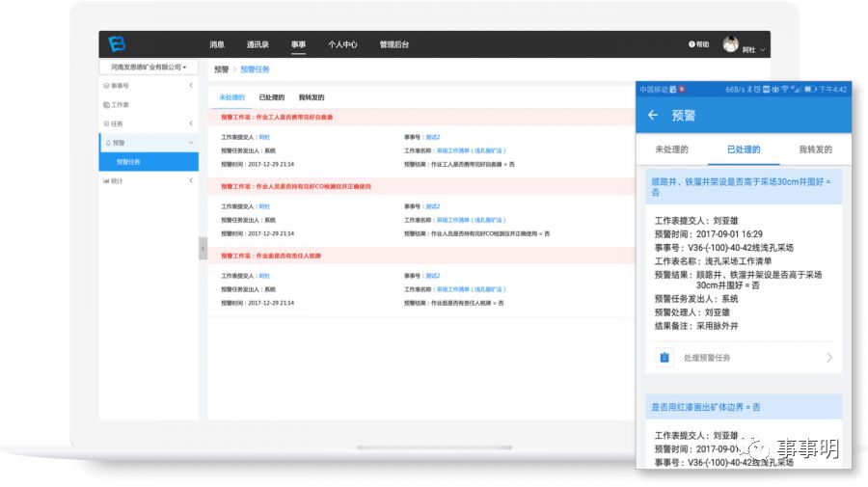Open the 管理后台 top menu

[x=393, y=44]
